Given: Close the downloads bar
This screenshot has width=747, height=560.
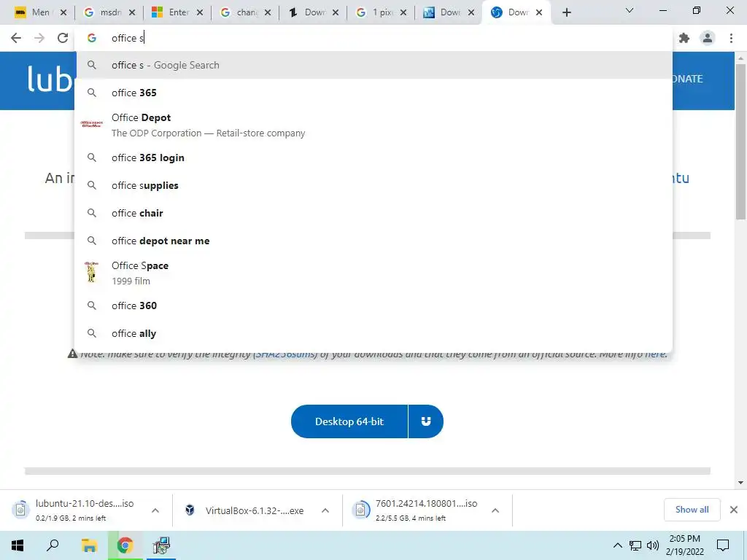Looking at the screenshot, I should 734,510.
